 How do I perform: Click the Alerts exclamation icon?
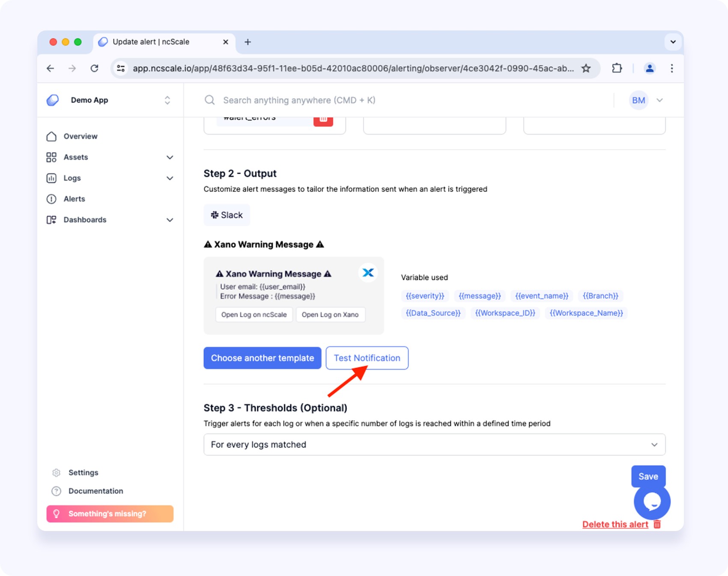coord(51,199)
